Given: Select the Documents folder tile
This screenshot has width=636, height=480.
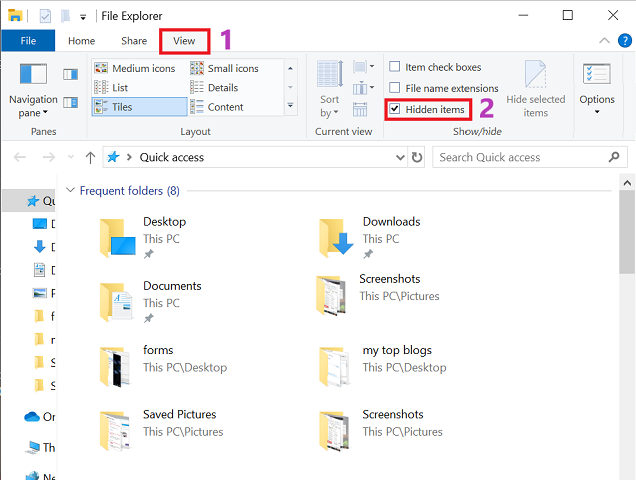Looking at the screenshot, I should 151,301.
